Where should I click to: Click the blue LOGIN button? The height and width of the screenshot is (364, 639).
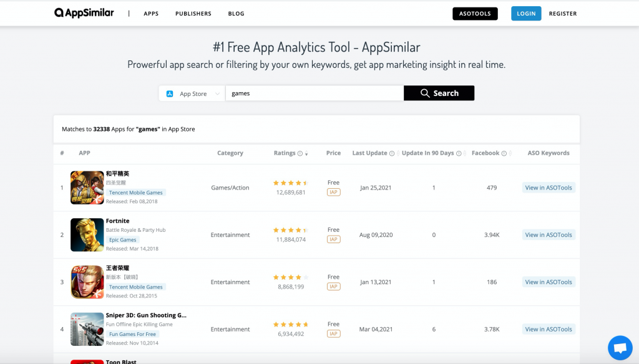pyautogui.click(x=526, y=14)
